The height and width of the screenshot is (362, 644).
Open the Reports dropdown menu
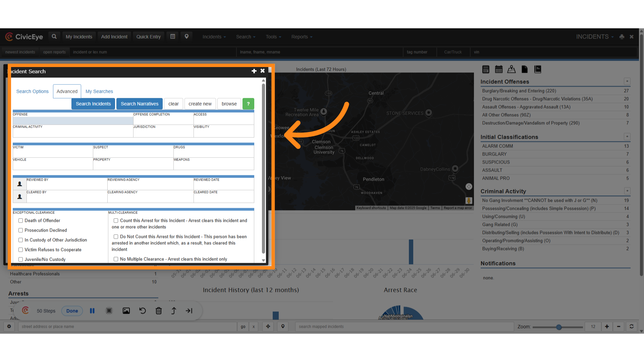coord(302,37)
